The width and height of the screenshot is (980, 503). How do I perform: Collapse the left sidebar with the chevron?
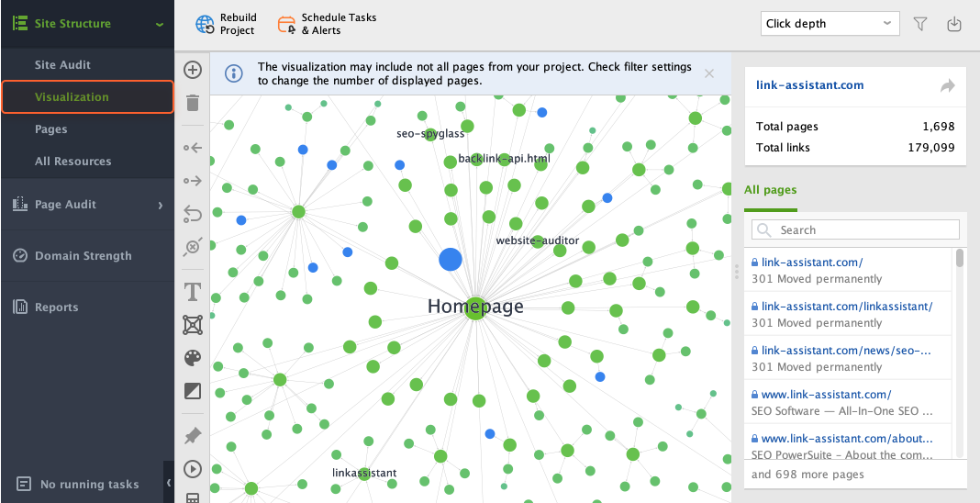coord(169,483)
